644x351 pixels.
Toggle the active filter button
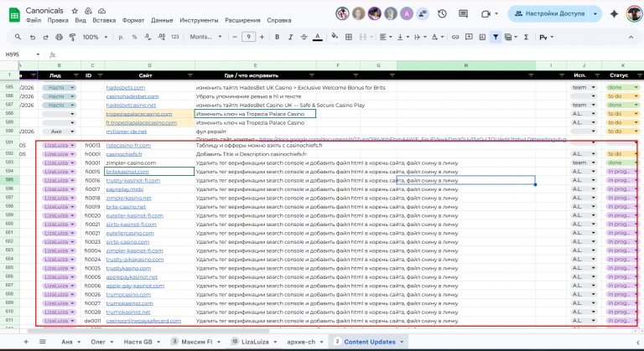(x=496, y=37)
